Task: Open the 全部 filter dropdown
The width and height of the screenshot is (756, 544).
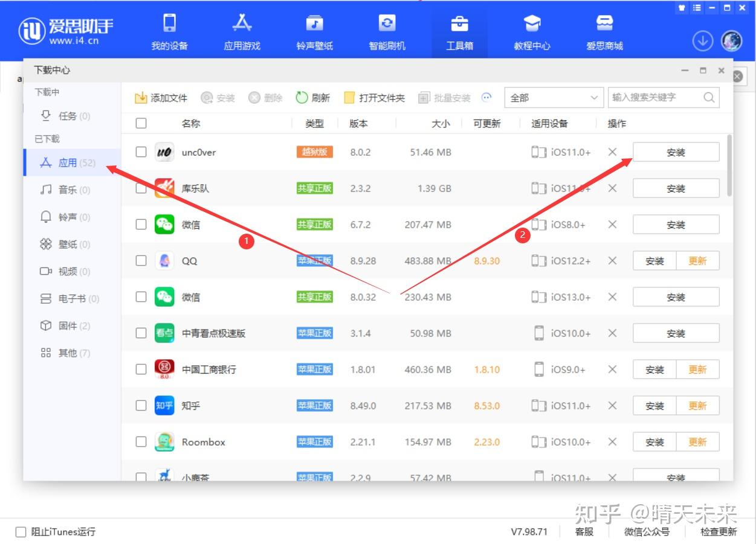Action: [x=552, y=97]
